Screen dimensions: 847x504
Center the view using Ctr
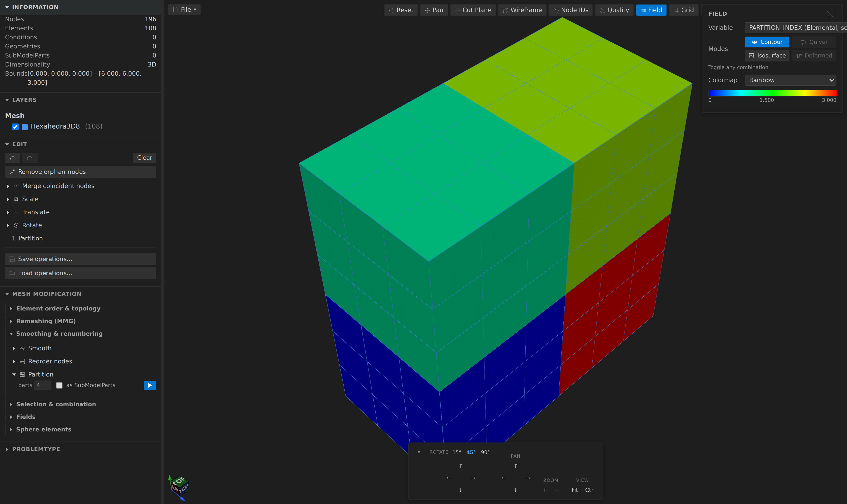pos(589,490)
